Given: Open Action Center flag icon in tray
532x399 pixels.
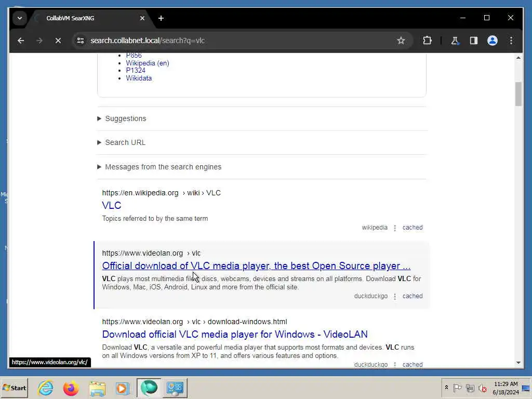Looking at the screenshot, I should click(457, 388).
